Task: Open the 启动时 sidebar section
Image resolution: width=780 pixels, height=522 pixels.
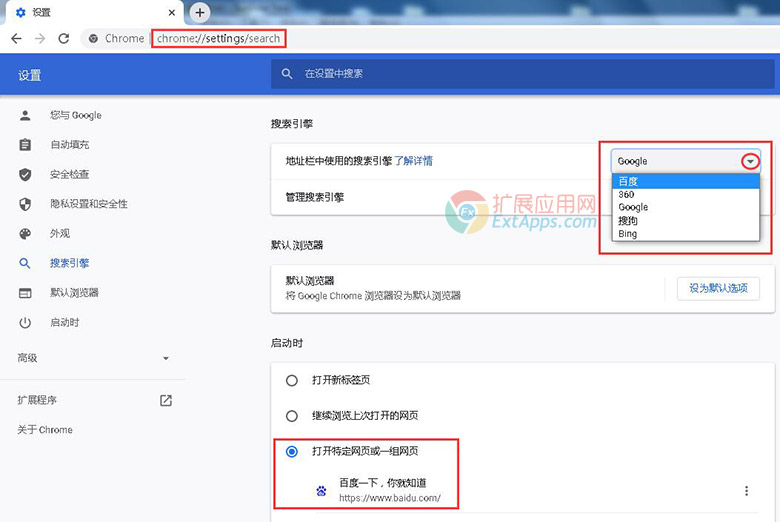Action: tap(65, 322)
